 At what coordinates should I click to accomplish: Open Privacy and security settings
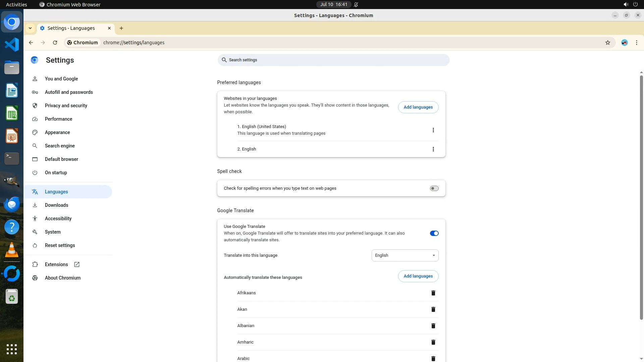(x=66, y=106)
